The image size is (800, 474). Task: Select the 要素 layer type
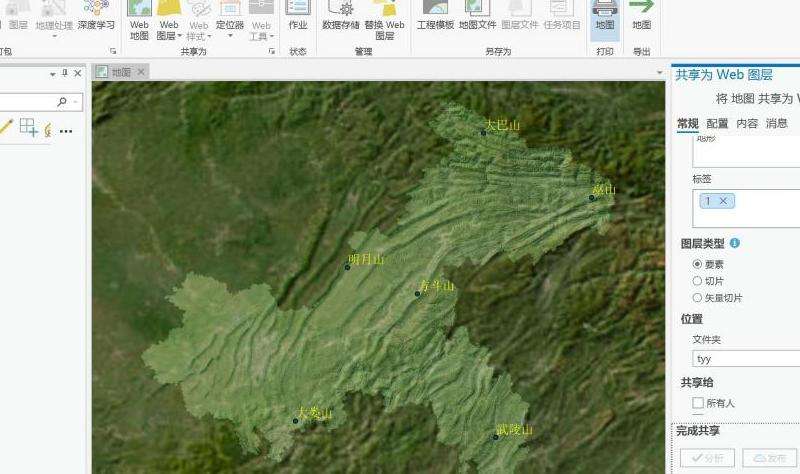697,264
